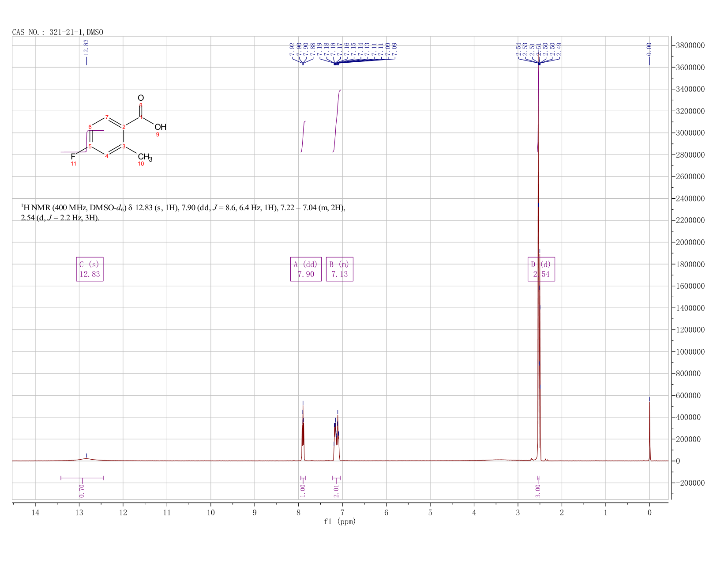Image resolution: width=728 pixels, height=563 pixels.
Task: Click the integral curve above the 7.90 peak
Action: pos(303,136)
